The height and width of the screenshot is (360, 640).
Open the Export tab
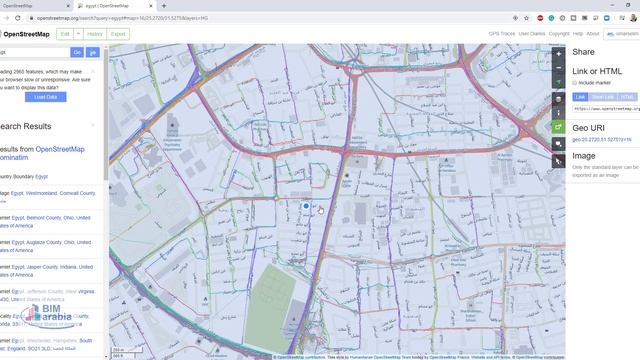click(x=118, y=34)
